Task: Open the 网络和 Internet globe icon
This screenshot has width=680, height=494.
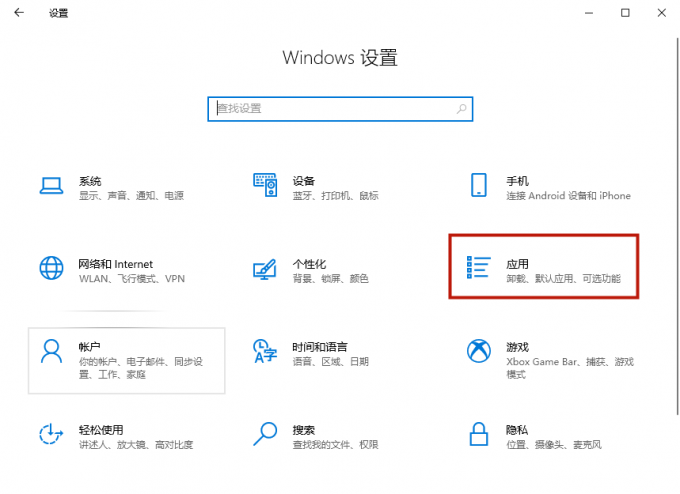Action: [52, 268]
